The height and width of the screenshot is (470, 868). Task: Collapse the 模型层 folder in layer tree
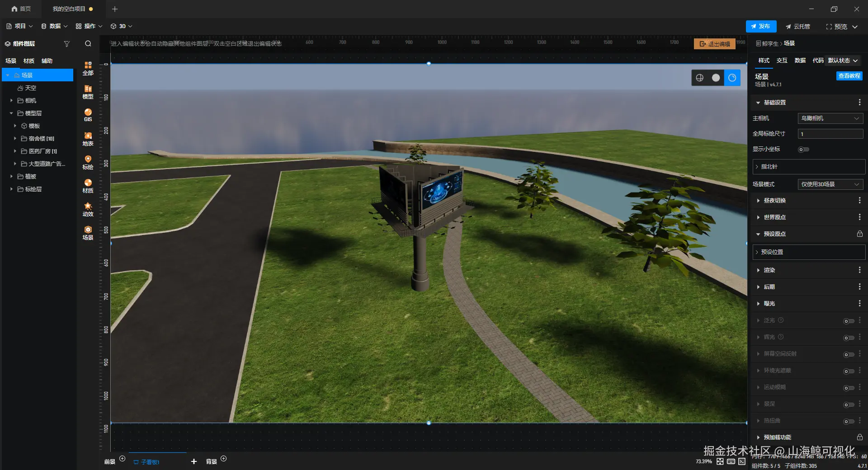point(12,113)
